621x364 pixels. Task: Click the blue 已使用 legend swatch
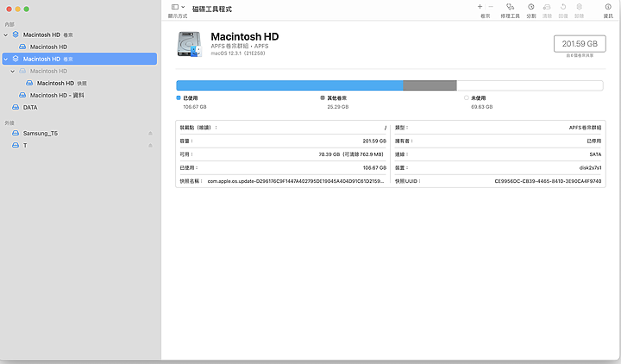pos(179,97)
